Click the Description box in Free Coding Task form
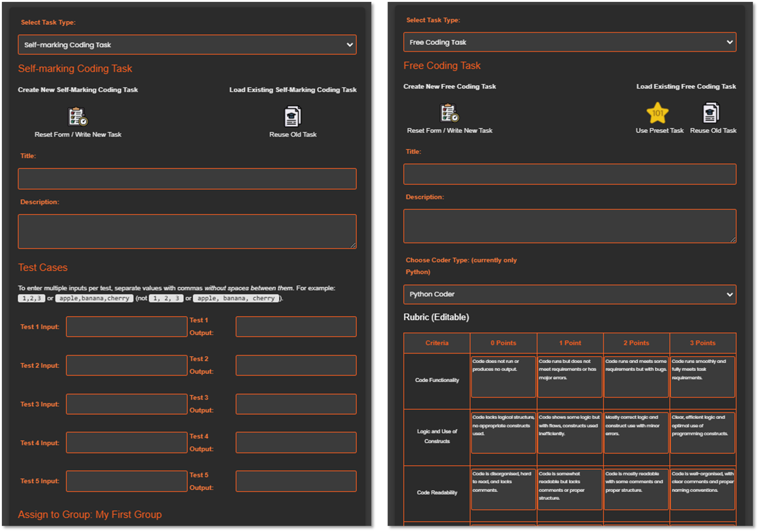Screen dimensions: 759x532 (x=569, y=226)
